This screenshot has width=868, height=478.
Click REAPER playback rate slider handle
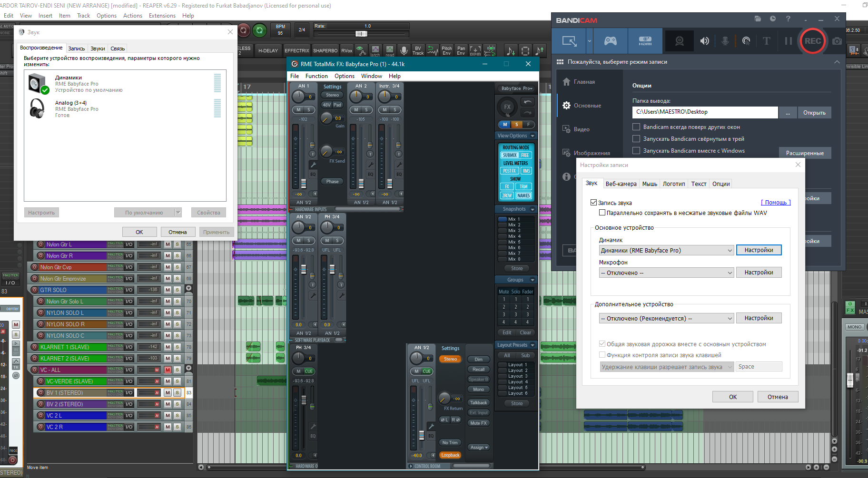[x=361, y=34]
